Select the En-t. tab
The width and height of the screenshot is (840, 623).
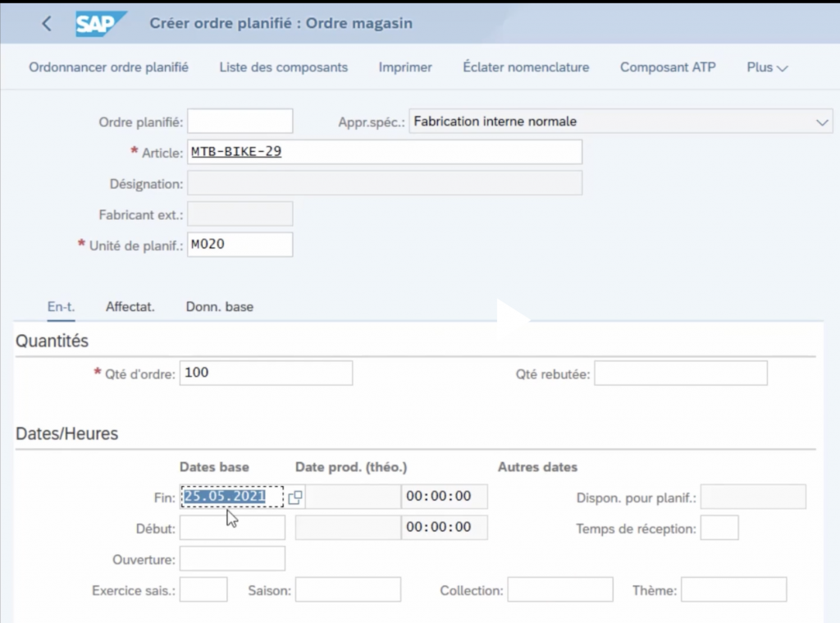tap(61, 307)
